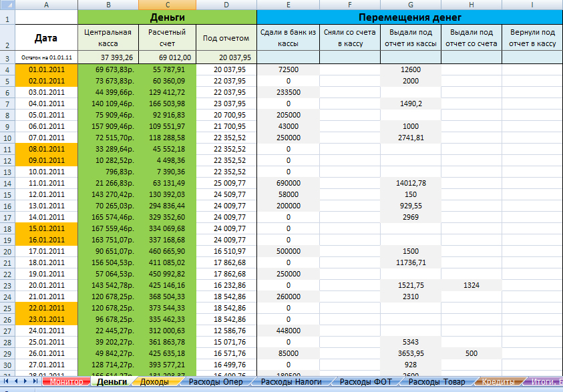The height and width of the screenshot is (392, 563).
Task: Switch to the Кредиты sheet tab
Action: click(x=498, y=381)
